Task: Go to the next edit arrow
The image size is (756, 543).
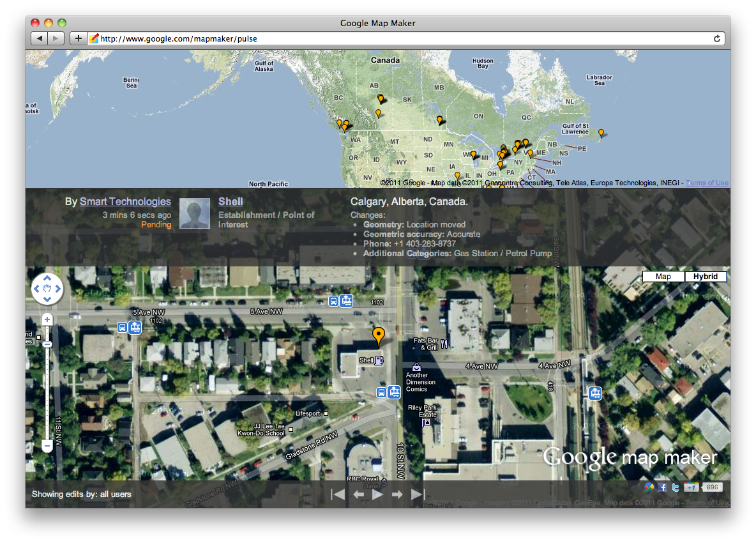Action: coord(397,494)
